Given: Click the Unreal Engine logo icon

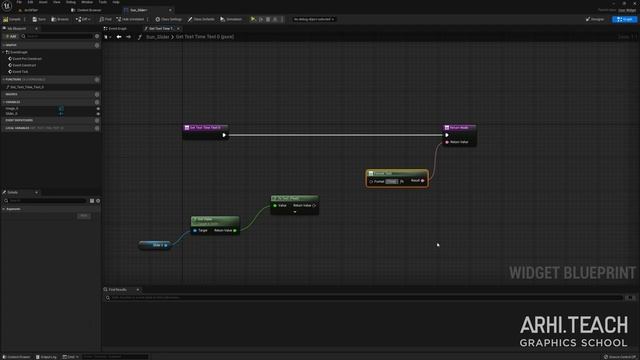Looking at the screenshot, I should pyautogui.click(x=7, y=6).
